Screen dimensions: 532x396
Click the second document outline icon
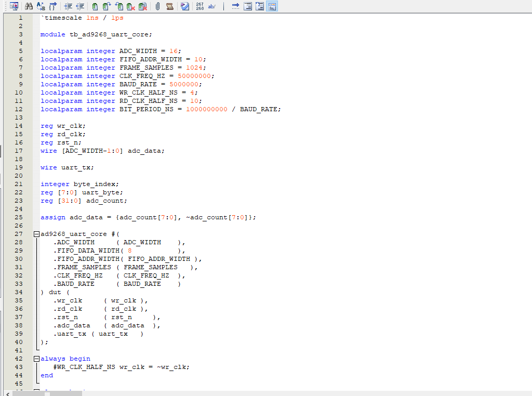(x=260, y=6)
